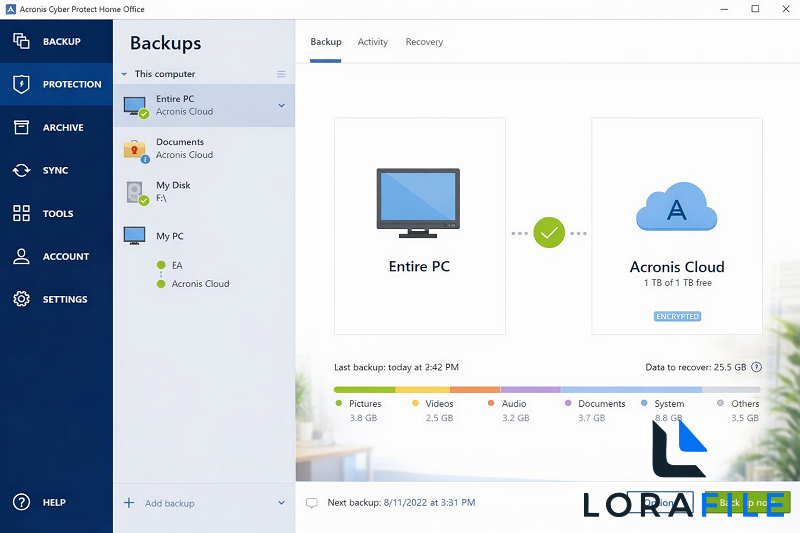
Task: Click the yellow Videos legend dot
Action: (415, 403)
